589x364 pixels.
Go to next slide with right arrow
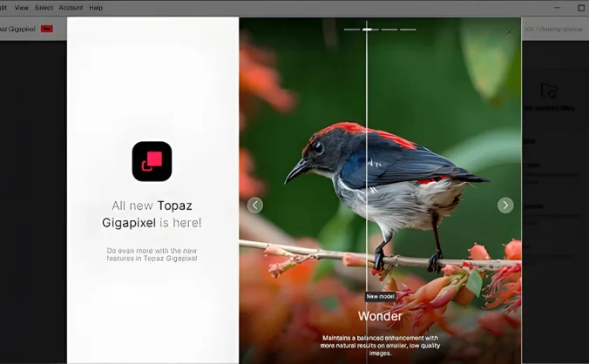[x=505, y=206]
